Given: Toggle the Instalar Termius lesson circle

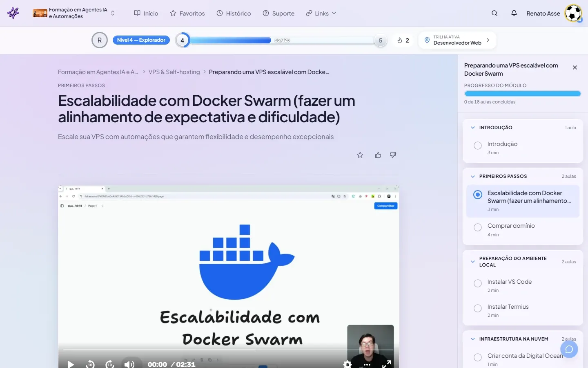Looking at the screenshot, I should click(x=478, y=308).
